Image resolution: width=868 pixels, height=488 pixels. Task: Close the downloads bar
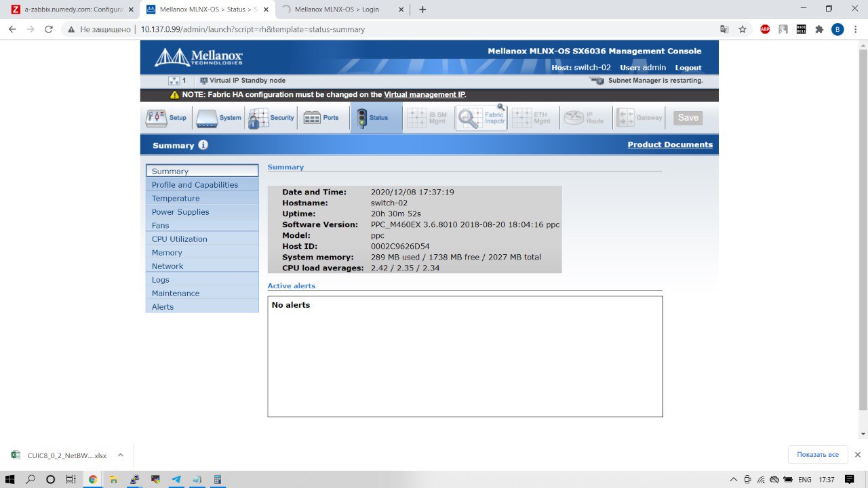coord(858,455)
